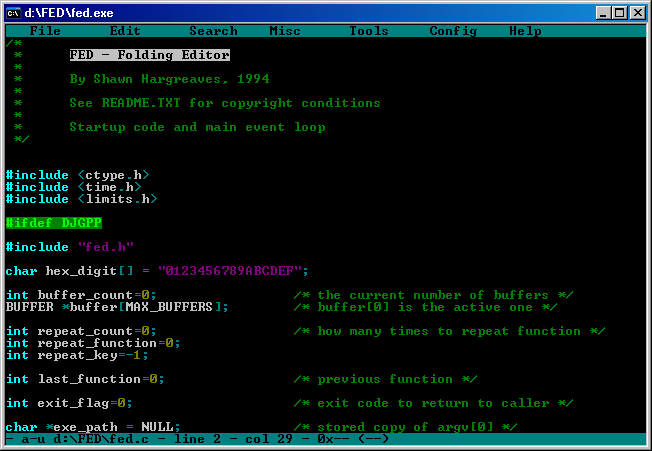Click the #include <ctype.h> line
The width and height of the screenshot is (652, 451).
(x=77, y=175)
